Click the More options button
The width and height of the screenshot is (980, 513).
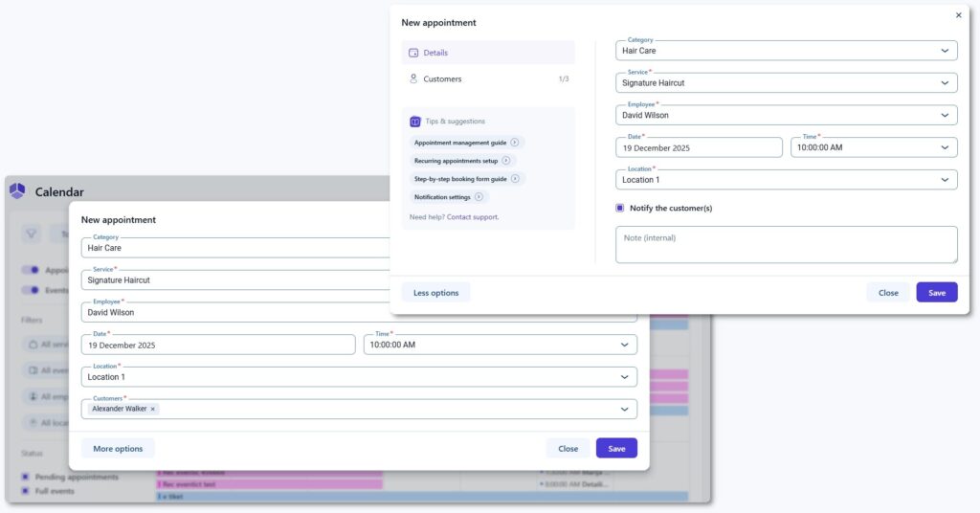pos(118,448)
